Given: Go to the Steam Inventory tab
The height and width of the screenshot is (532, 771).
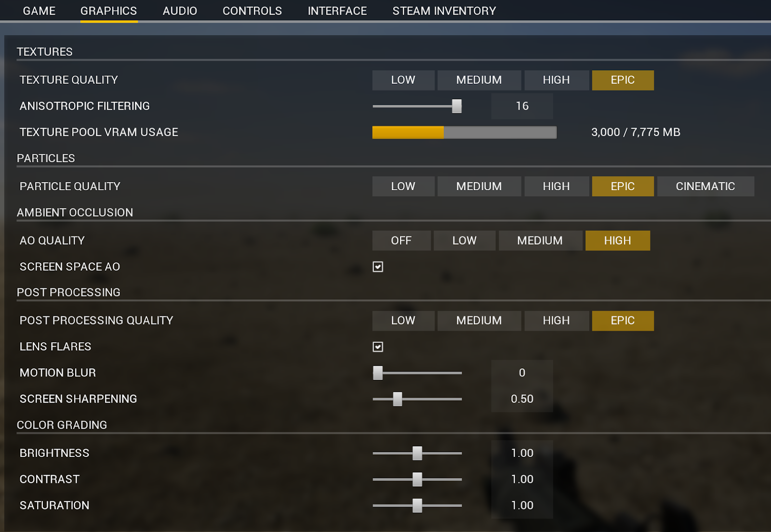Looking at the screenshot, I should point(444,11).
